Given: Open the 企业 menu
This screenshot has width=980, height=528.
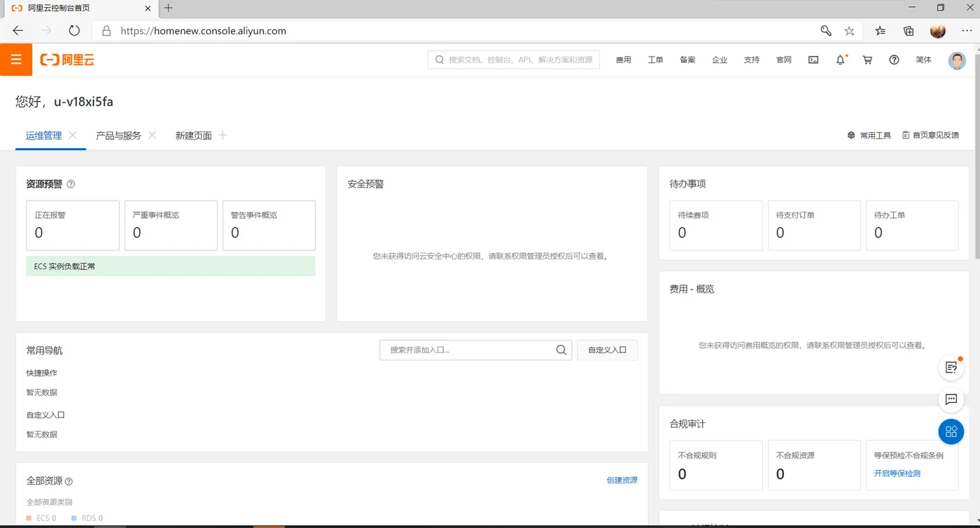Looking at the screenshot, I should point(720,60).
